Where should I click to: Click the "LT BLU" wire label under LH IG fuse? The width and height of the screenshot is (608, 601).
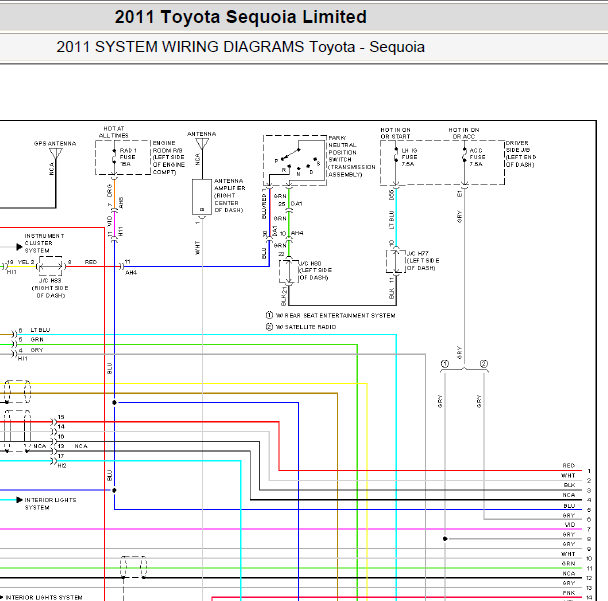(x=392, y=220)
